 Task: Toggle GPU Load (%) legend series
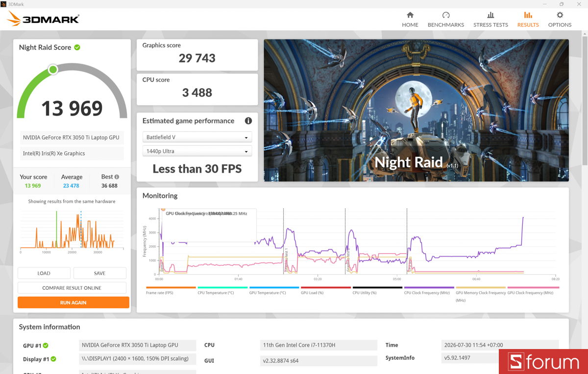(x=325, y=290)
